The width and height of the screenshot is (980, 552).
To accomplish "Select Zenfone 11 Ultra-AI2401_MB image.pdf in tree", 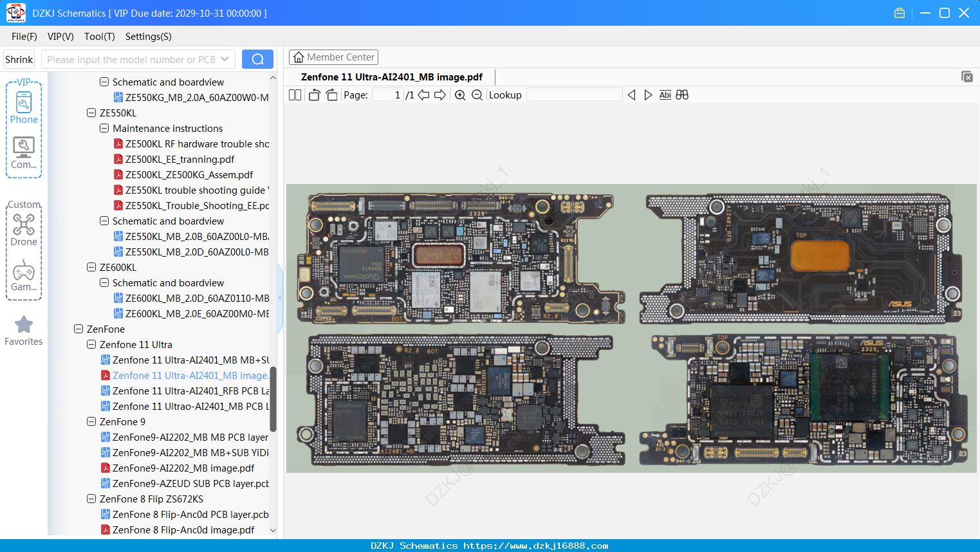I will pyautogui.click(x=185, y=375).
